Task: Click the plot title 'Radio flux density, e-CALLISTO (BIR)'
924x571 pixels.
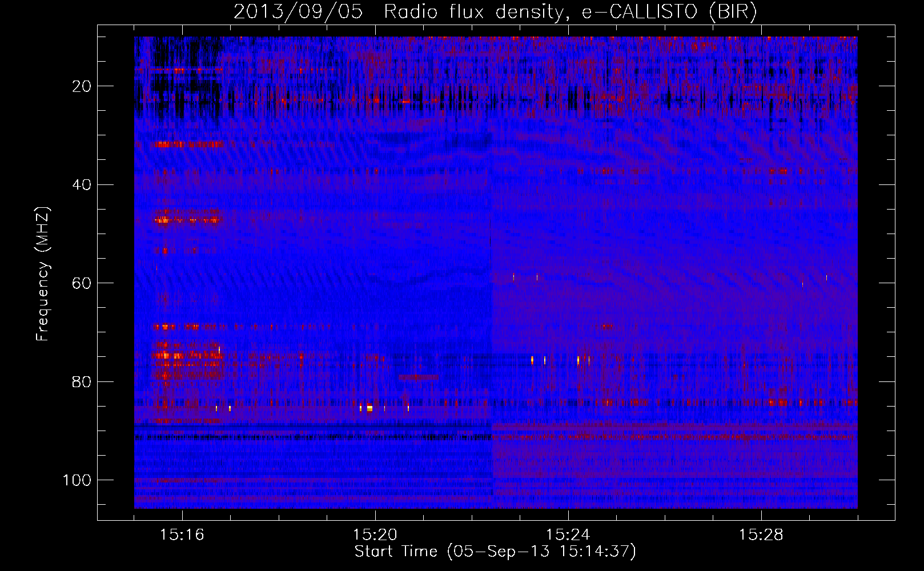Action: (x=571, y=12)
